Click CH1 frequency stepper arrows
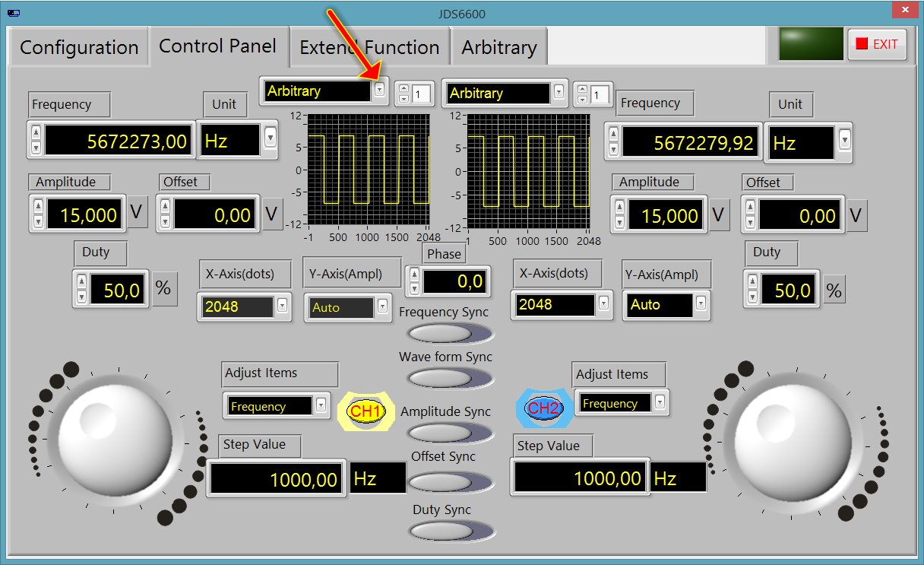 (35, 141)
